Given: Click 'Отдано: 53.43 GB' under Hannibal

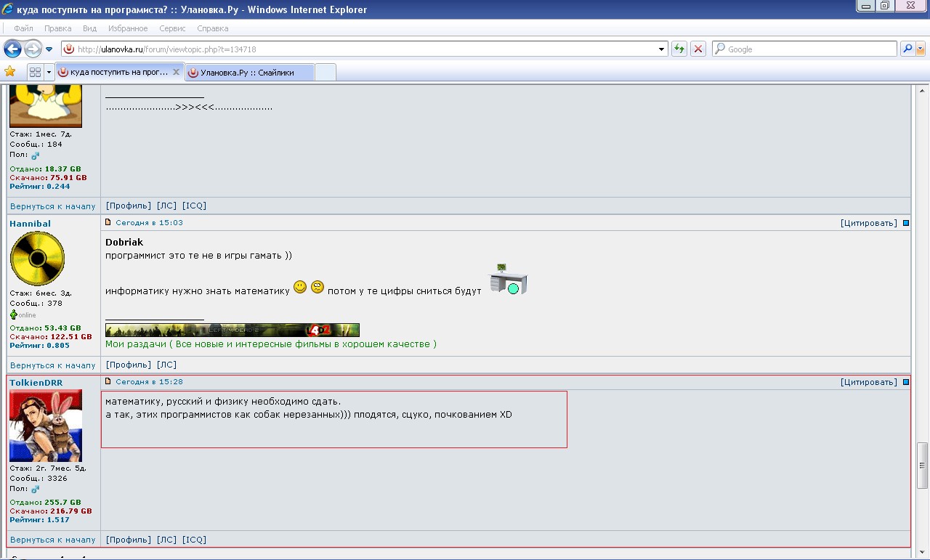Looking at the screenshot, I should pos(45,328).
